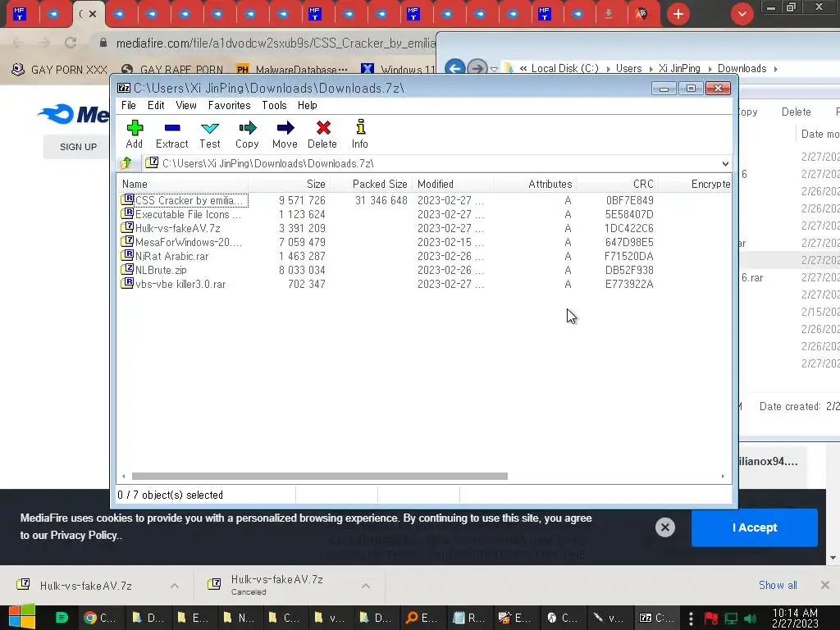Open a new Chrome tab

click(x=678, y=14)
